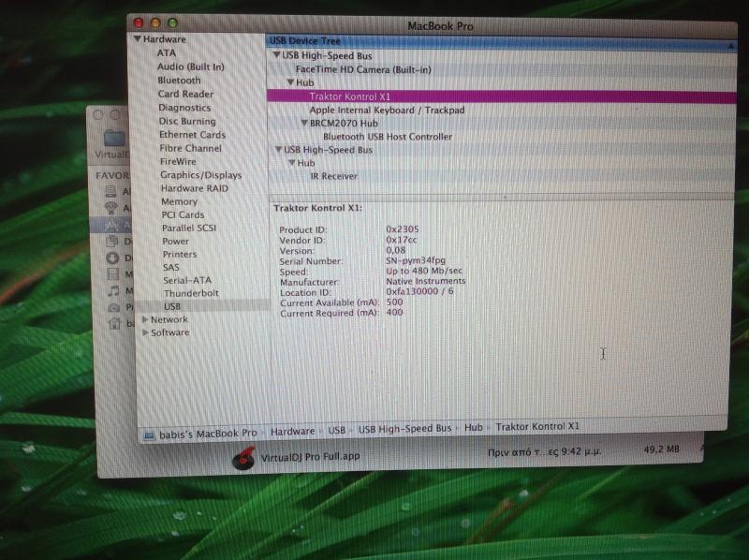Click the Manufacturer value Native Instruments
Viewport: 749px width, 560px height.
[x=426, y=281]
